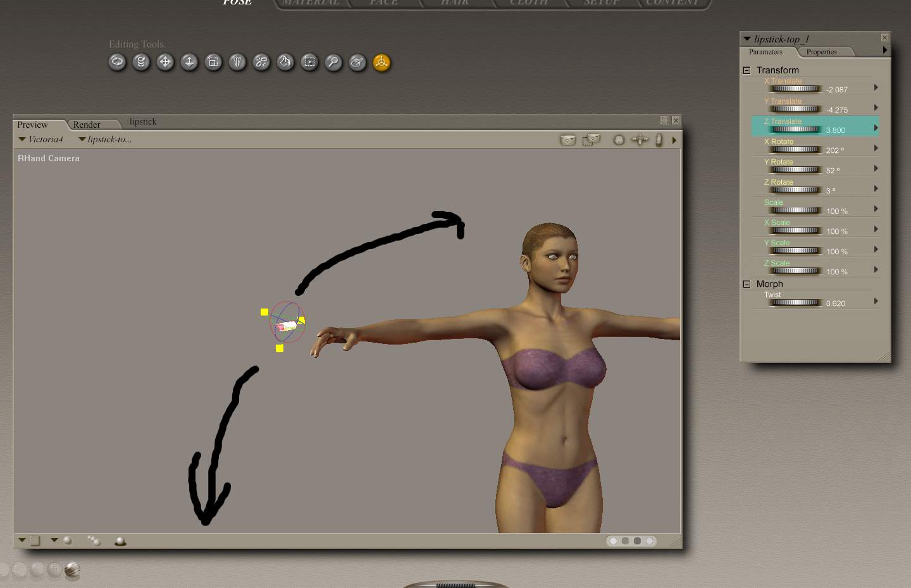This screenshot has width=911, height=588.
Task: Switch to the Parameters tab
Action: [x=765, y=52]
